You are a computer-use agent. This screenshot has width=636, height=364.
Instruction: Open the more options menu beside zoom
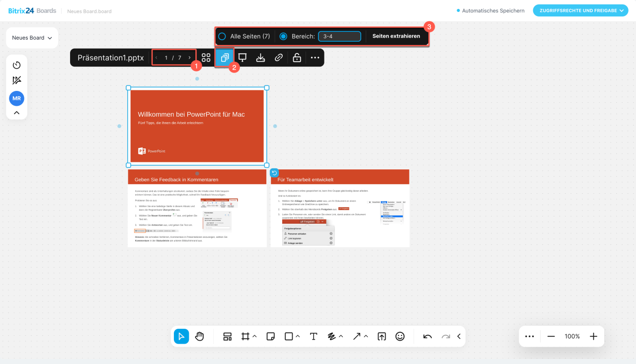tap(529, 336)
